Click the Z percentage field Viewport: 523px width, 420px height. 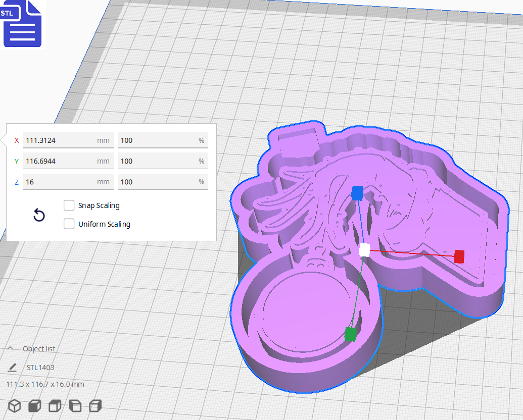pyautogui.click(x=163, y=182)
